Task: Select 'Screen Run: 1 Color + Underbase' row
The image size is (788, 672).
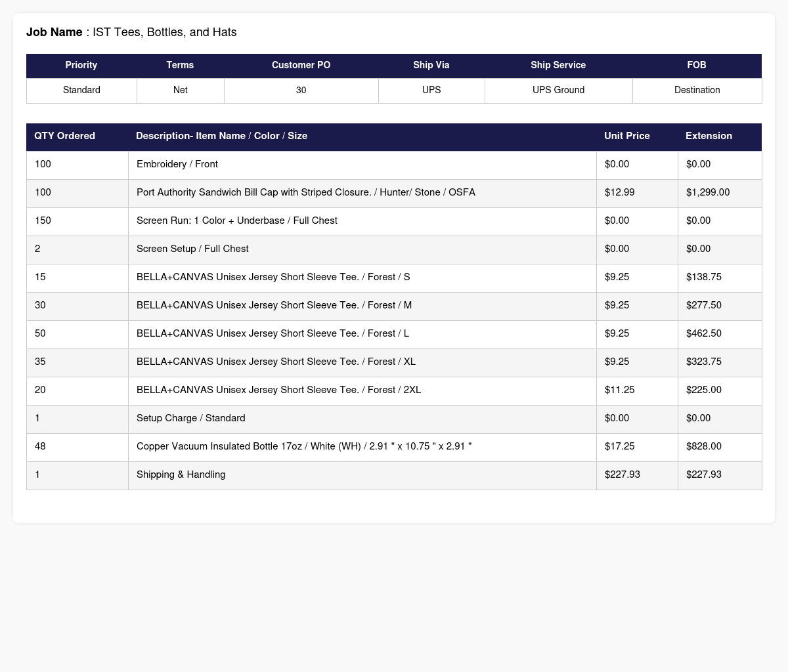Action: 394,220
